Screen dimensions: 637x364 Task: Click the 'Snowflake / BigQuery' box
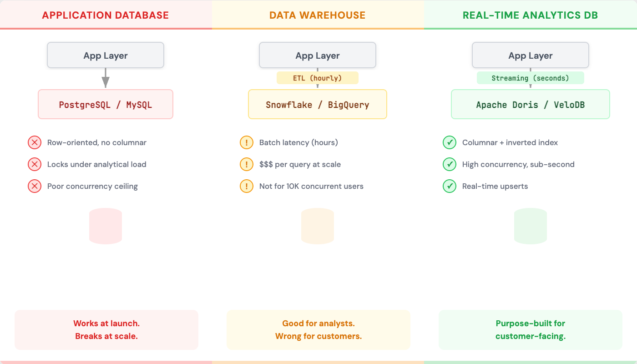[x=318, y=105]
